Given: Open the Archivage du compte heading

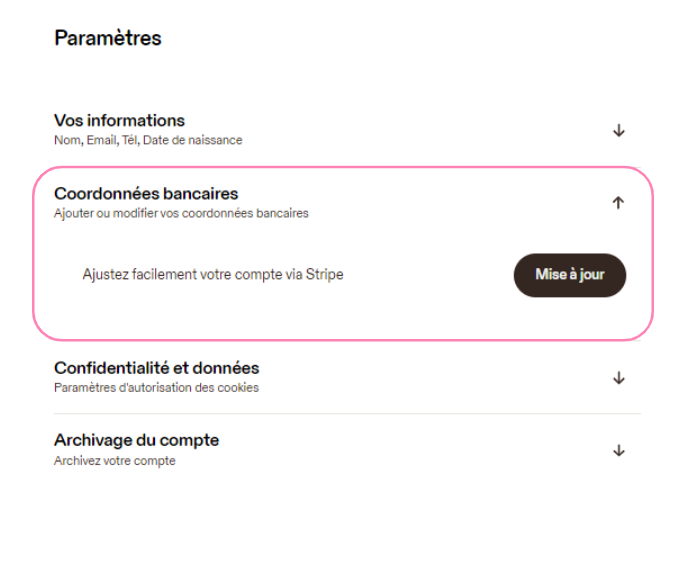Looking at the screenshot, I should [x=136, y=440].
